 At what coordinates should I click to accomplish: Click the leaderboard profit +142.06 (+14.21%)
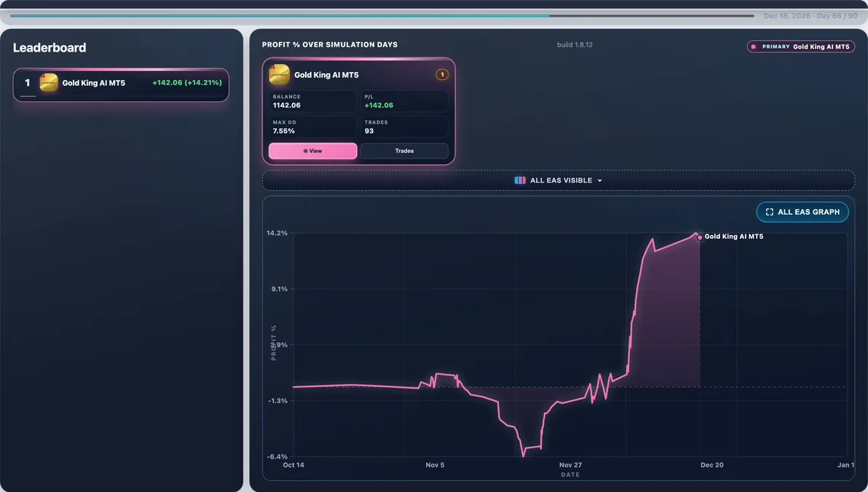[187, 82]
